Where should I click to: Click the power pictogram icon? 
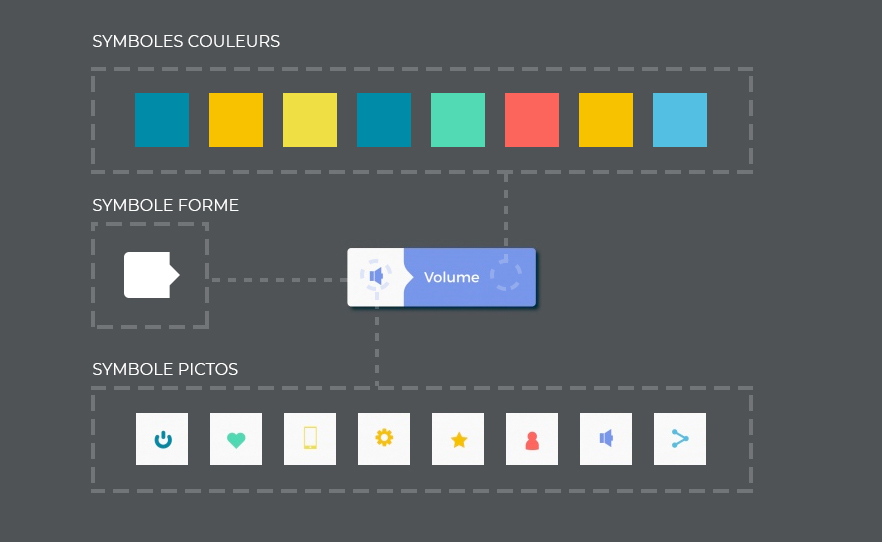[x=163, y=439]
